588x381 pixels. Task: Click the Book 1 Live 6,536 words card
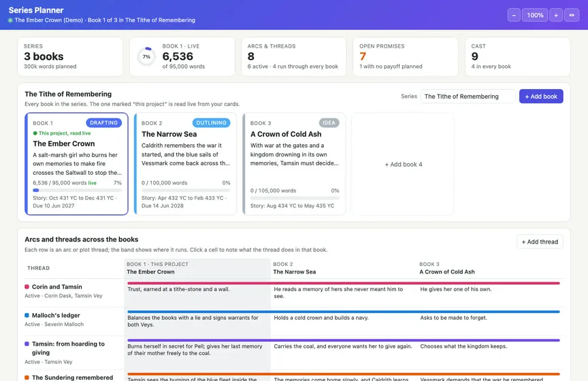tap(182, 56)
